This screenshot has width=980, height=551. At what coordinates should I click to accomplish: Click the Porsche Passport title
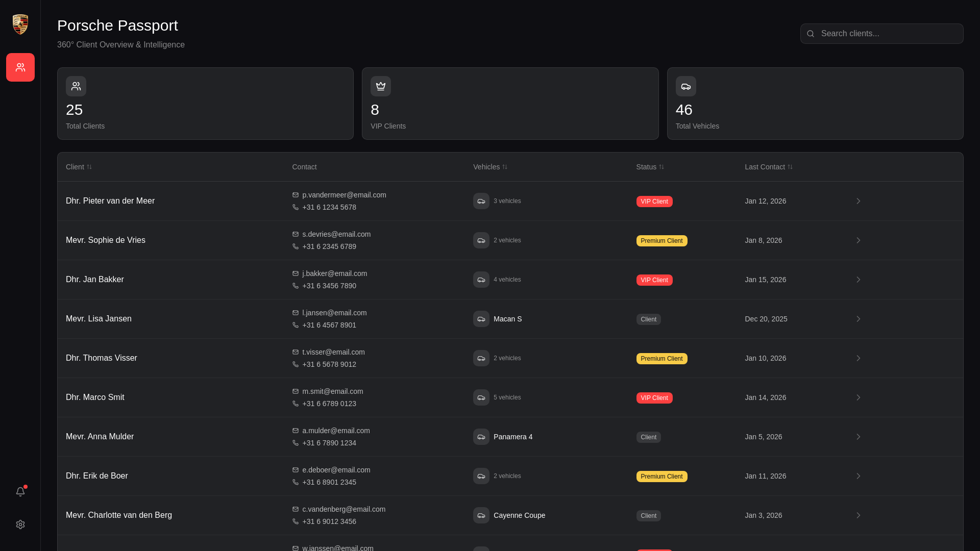click(x=117, y=26)
